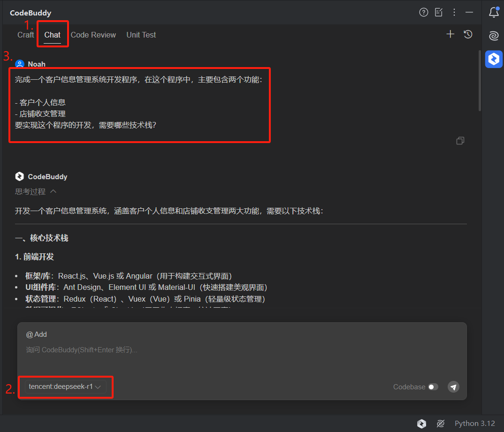
Task: Click the CodeBuddy panel title
Action: click(x=31, y=13)
